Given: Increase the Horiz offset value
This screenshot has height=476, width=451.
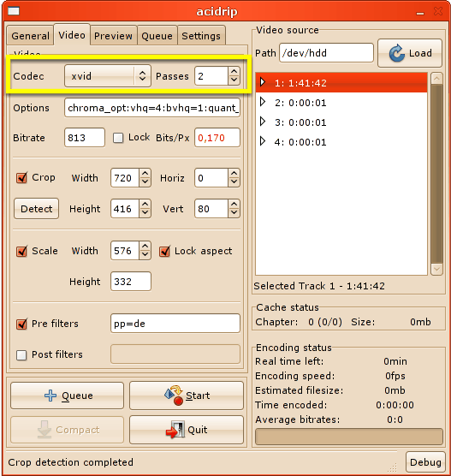Looking at the screenshot, I should [x=234, y=174].
